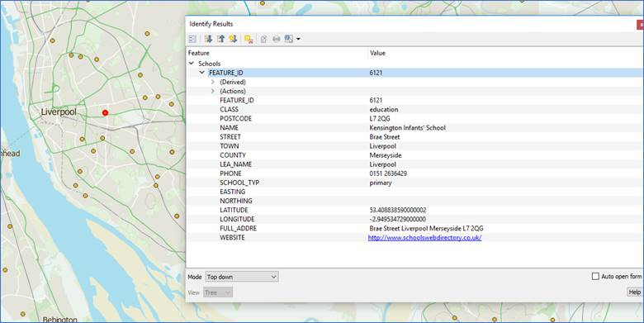This screenshot has height=323, width=644.
Task: Click the longitude value -2.949534729000000
Action: coord(398,219)
